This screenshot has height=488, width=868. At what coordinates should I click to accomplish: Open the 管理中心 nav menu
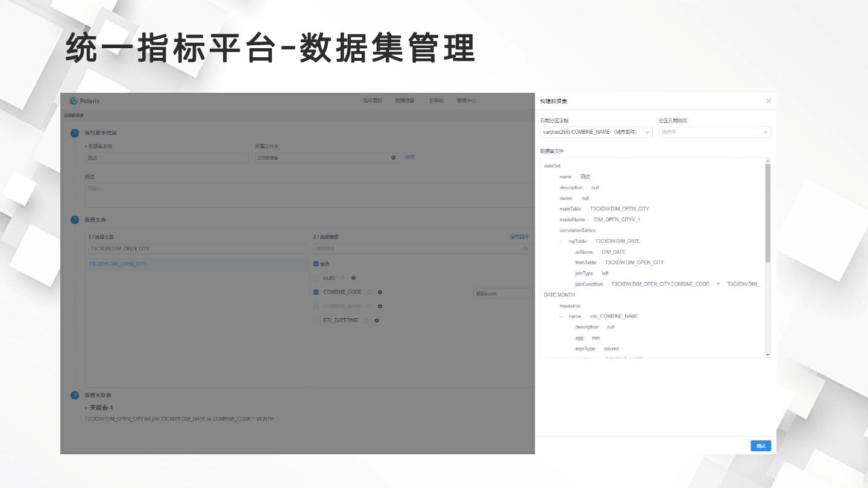coord(466,101)
